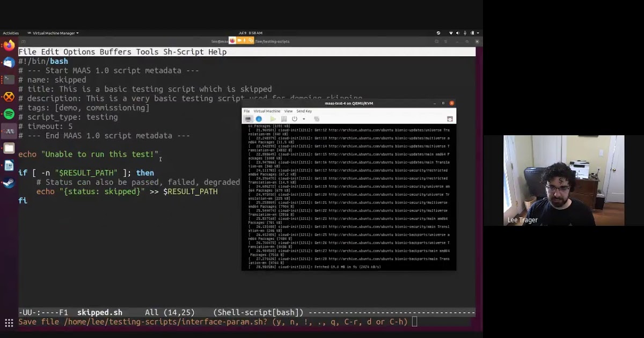Toggle fullscreen mode in VM viewer
This screenshot has height=338, width=644.
pos(450,119)
